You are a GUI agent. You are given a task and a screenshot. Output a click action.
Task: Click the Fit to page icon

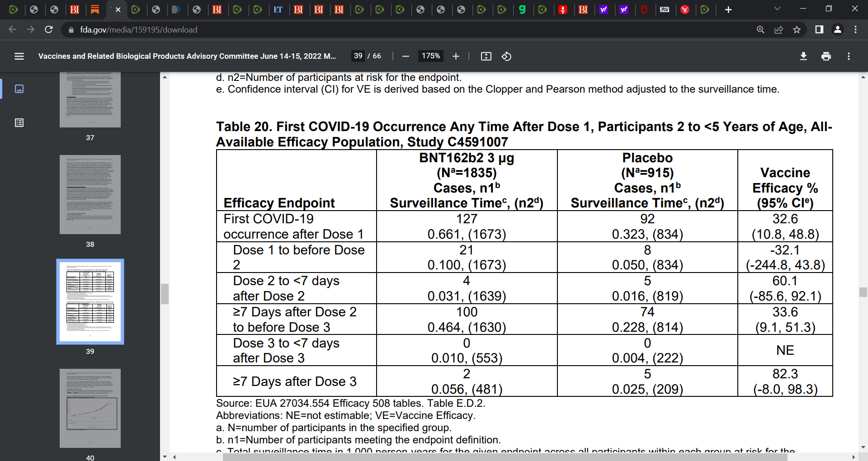click(x=486, y=56)
